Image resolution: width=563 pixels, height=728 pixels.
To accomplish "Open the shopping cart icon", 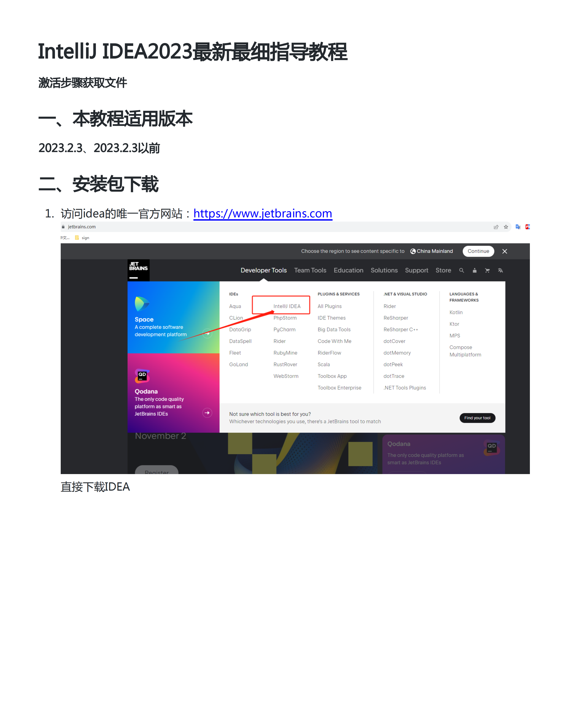I will [x=487, y=270].
